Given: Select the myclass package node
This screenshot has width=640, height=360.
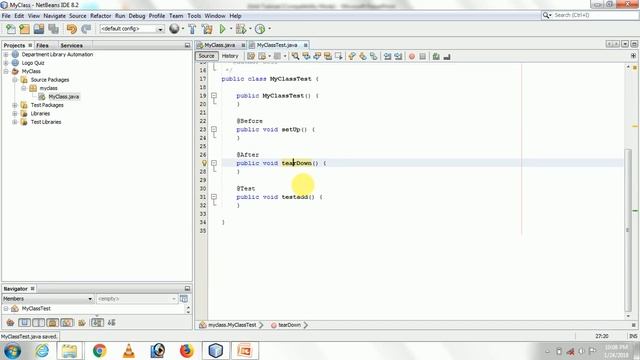Looking at the screenshot, I should 48,88.
